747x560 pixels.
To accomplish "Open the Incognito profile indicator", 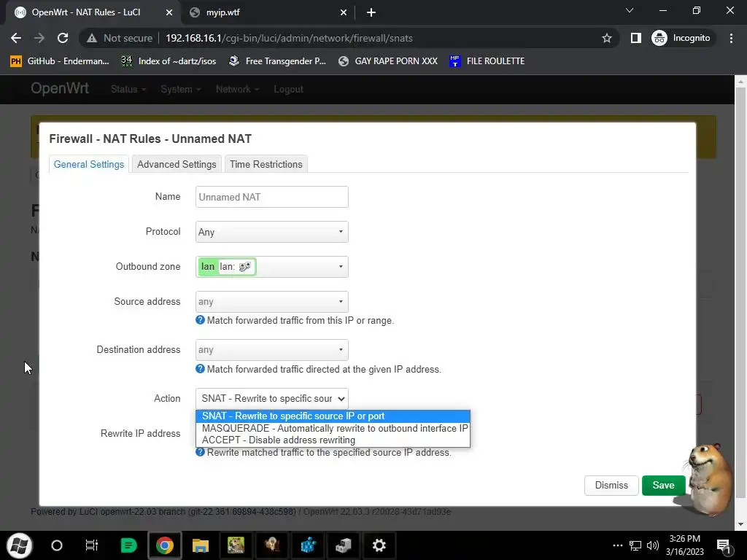I will (681, 38).
